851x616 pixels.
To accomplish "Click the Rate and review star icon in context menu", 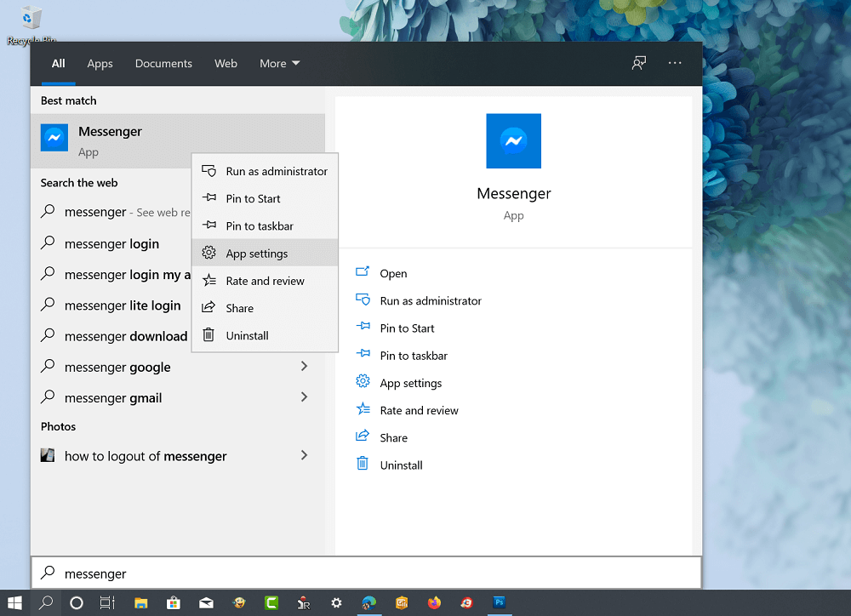I will tap(209, 281).
